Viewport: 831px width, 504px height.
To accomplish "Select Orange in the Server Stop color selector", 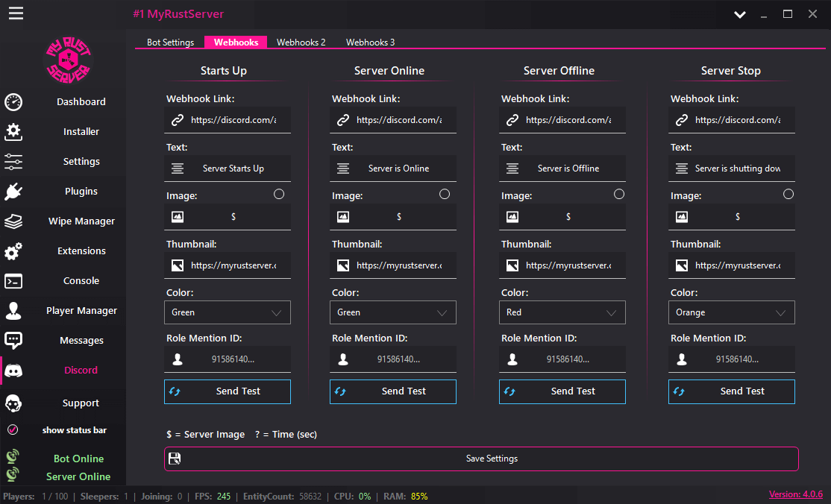I will pyautogui.click(x=731, y=312).
